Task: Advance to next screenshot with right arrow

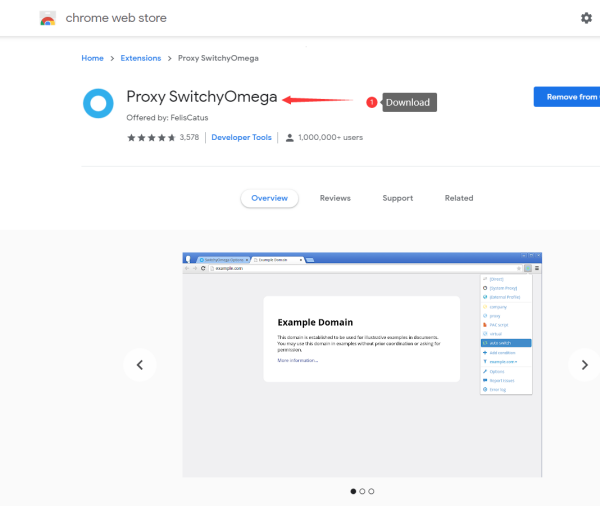Action: [584, 365]
